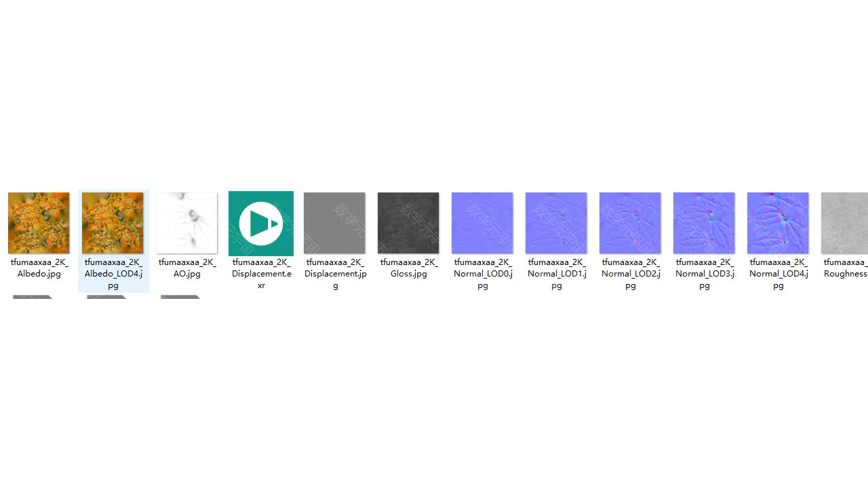868x488 pixels.
Task: Click the Displacement.exr media player icon
Action: [x=261, y=223]
